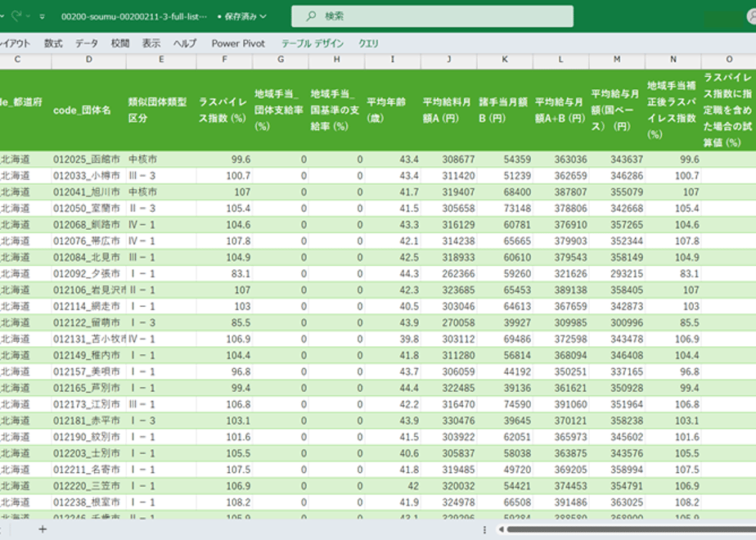Open the クエリ tab

point(368,43)
